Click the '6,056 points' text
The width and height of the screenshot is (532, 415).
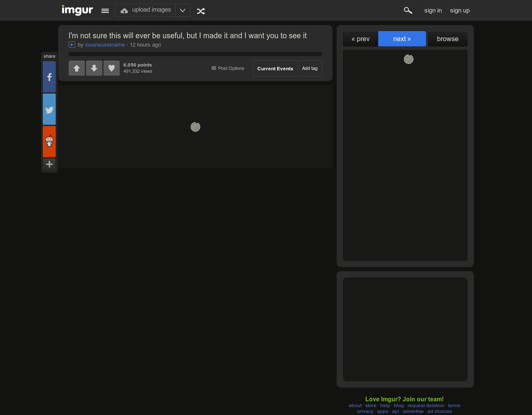pos(138,65)
